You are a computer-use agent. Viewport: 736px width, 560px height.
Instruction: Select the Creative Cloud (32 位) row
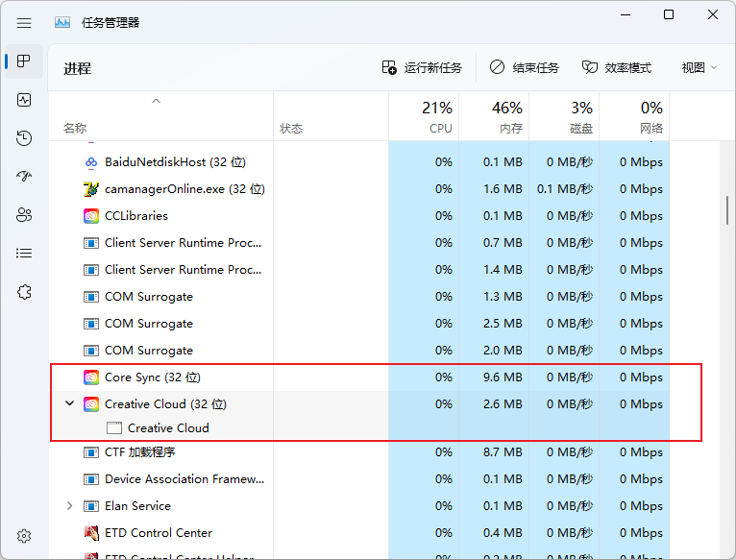click(x=359, y=404)
